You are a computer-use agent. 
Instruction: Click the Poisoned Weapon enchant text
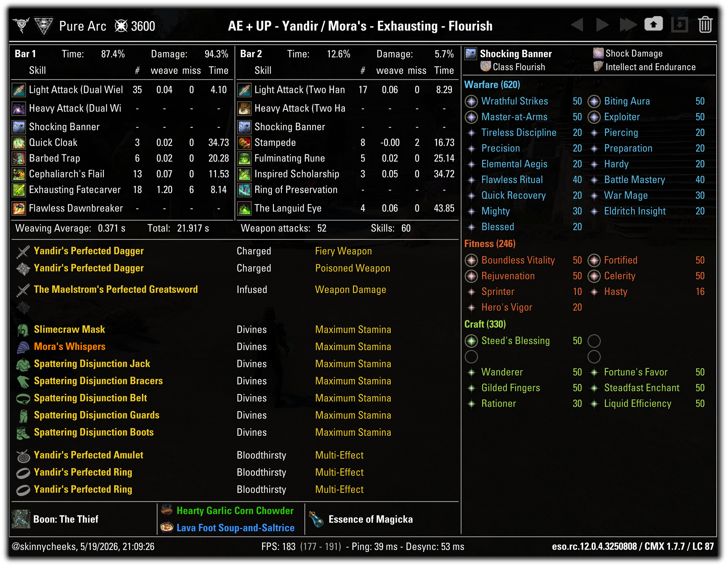pos(353,269)
